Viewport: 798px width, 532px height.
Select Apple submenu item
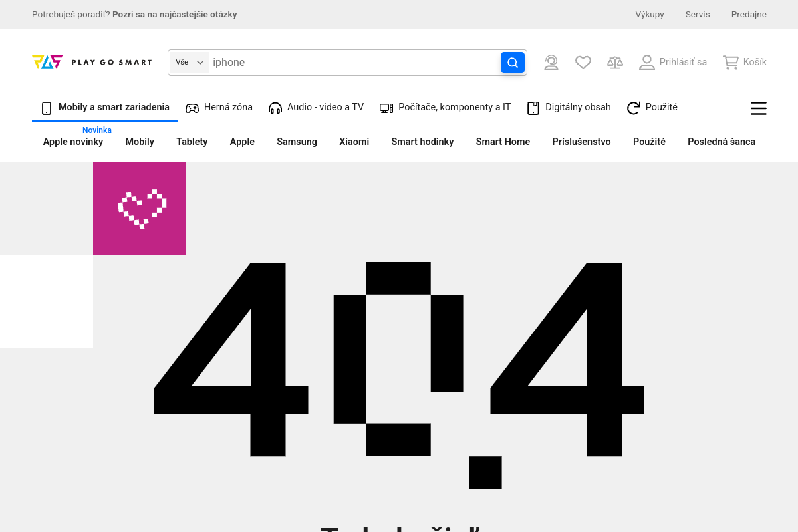[x=242, y=142]
